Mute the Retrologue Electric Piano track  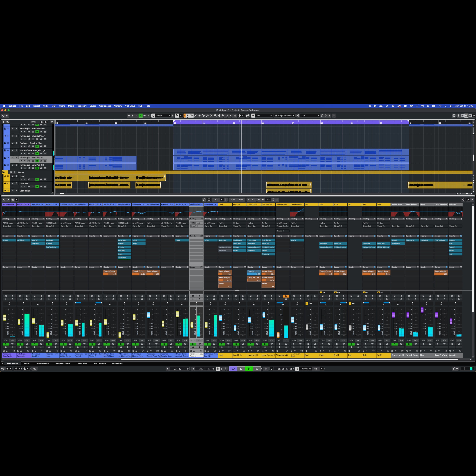(x=13, y=129)
